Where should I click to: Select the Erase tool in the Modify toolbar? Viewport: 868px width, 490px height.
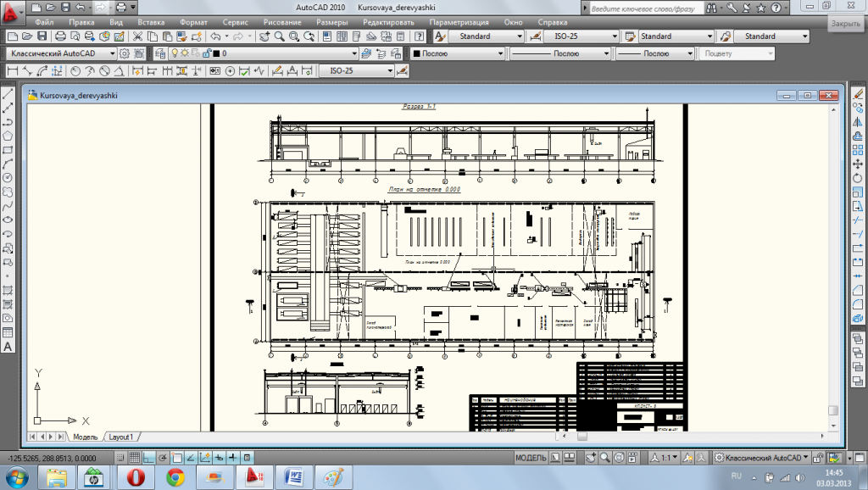tap(858, 94)
